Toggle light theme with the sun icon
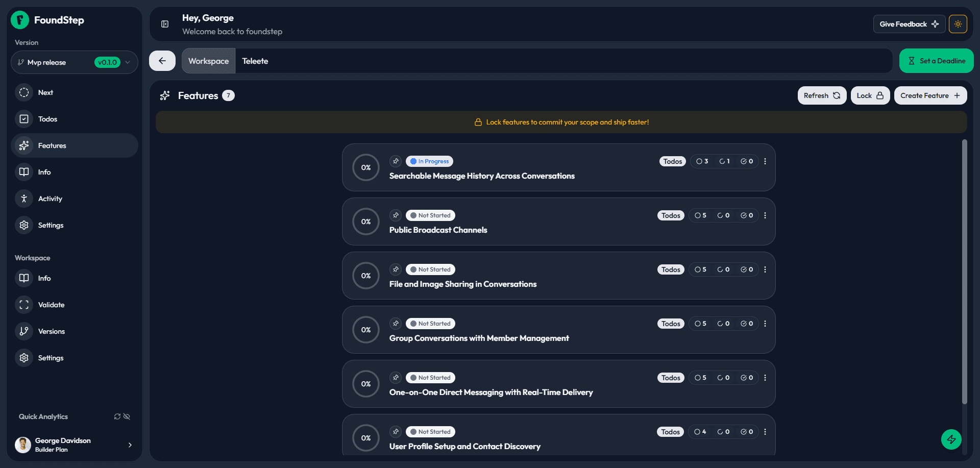Image resolution: width=980 pixels, height=468 pixels. 958,23
